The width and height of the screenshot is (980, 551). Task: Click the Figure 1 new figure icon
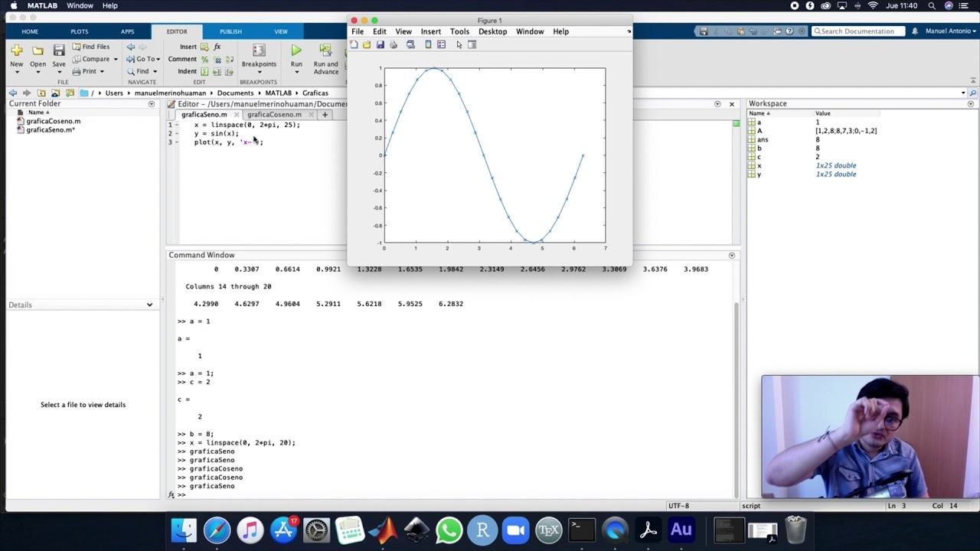click(x=354, y=45)
